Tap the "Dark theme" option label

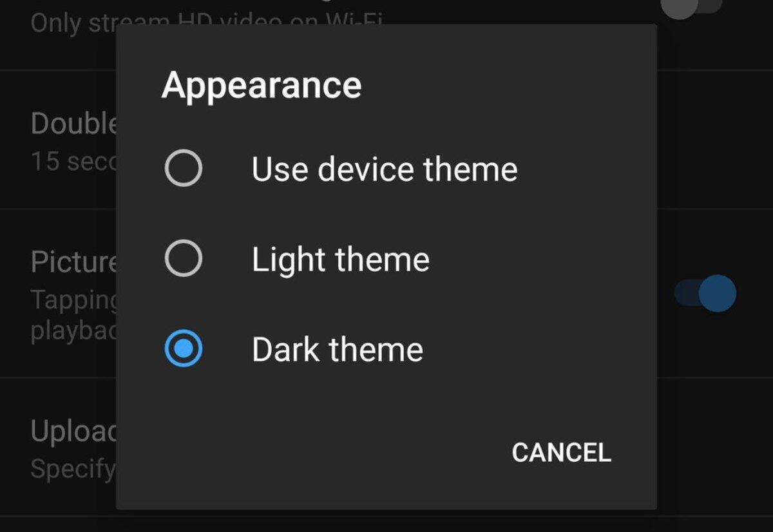click(337, 349)
